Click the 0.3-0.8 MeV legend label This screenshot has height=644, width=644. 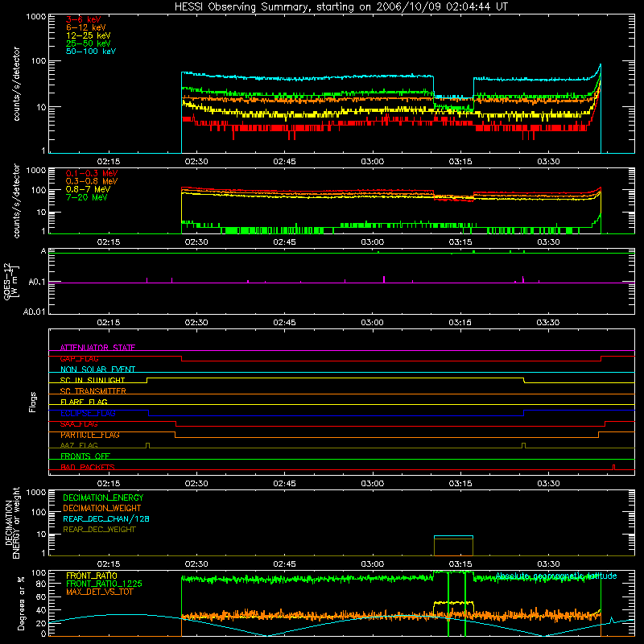[x=92, y=181]
